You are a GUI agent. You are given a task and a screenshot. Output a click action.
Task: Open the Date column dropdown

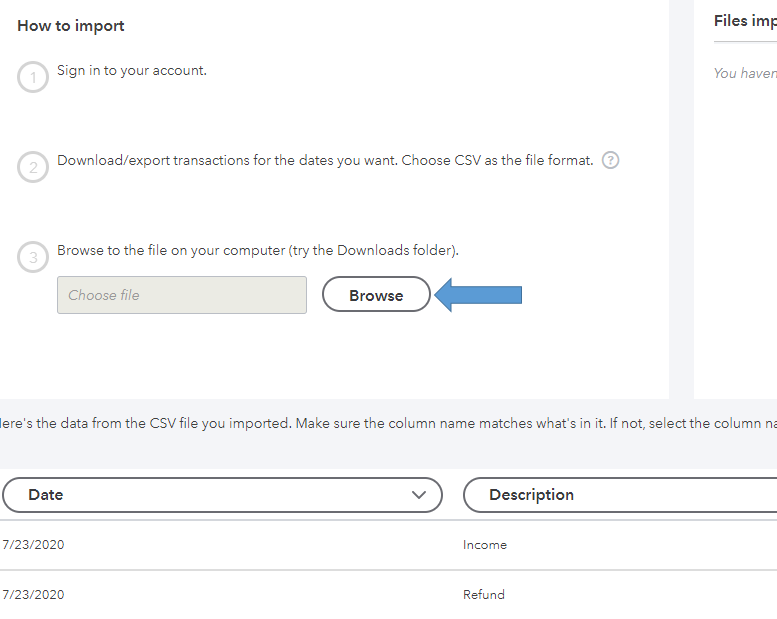coord(222,495)
